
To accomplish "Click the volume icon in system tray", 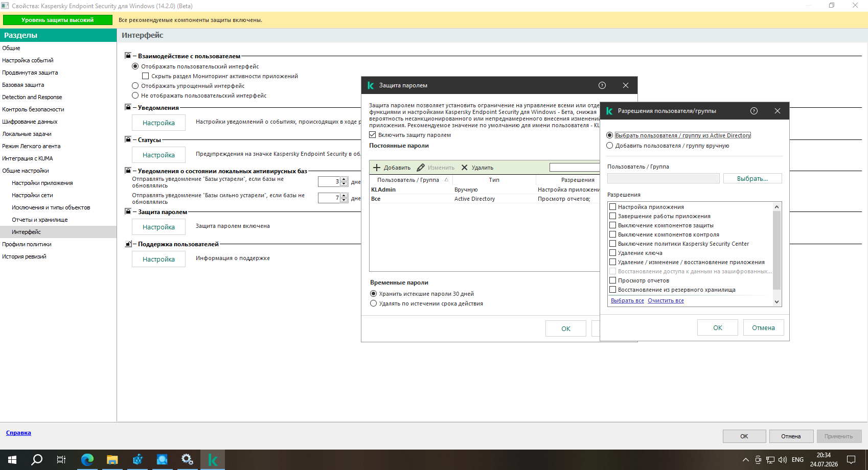I will 783,460.
